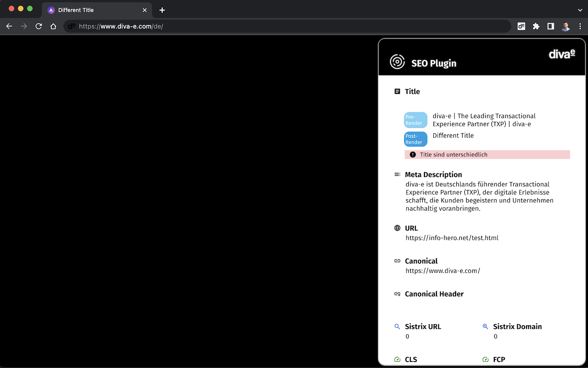Click the CLS gauge icon
Viewport: 588px width, 368px height.
397,360
